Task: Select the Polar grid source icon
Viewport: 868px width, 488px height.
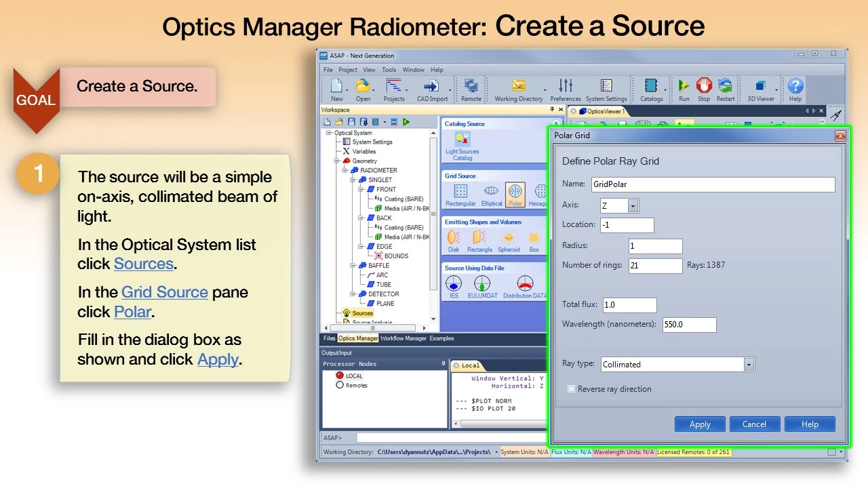Action: pos(515,192)
